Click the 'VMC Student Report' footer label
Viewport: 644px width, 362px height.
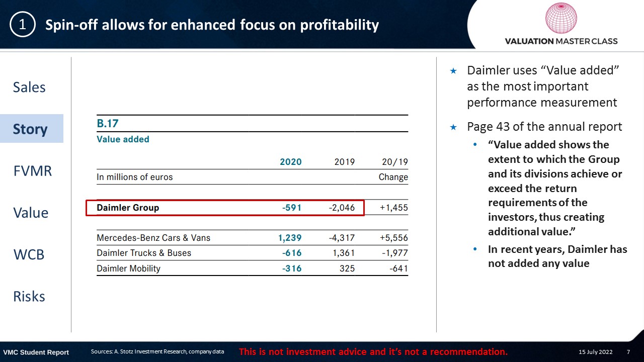point(36,352)
